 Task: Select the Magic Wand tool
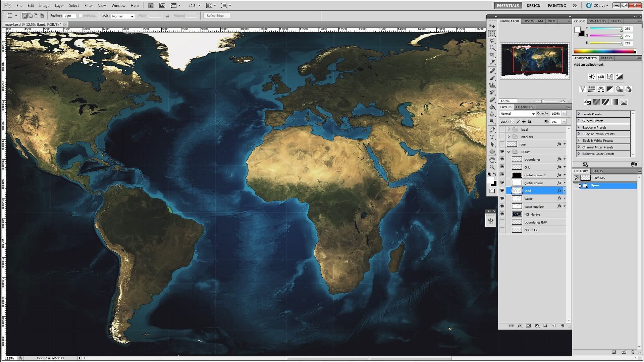[492, 48]
